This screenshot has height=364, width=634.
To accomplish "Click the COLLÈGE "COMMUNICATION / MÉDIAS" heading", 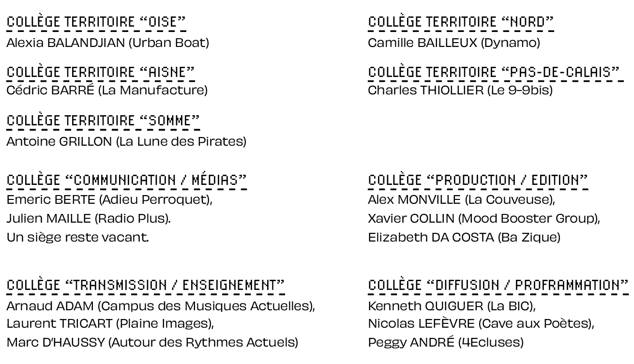I will pyautogui.click(x=126, y=181).
